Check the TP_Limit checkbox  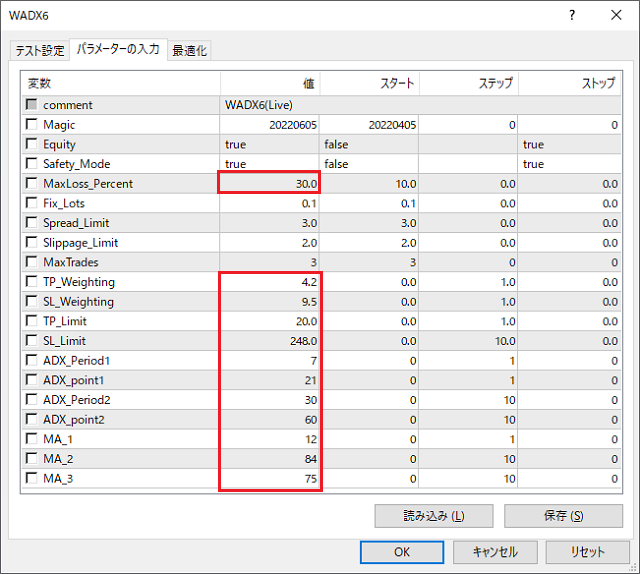point(31,321)
